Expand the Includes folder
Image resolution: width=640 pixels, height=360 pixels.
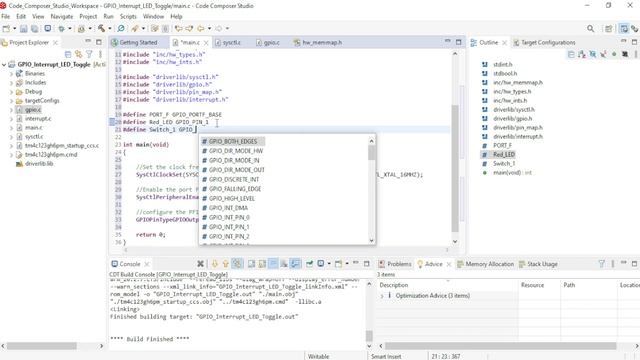tap(11, 83)
